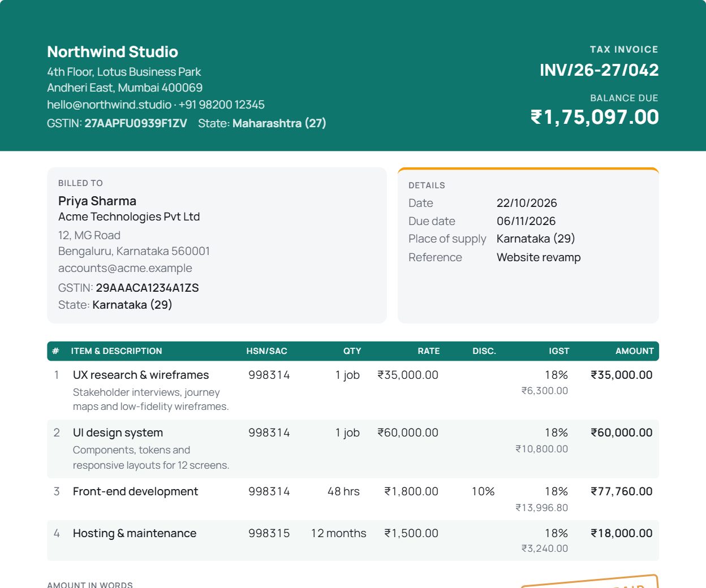
Task: Click item 'Front-end development'
Action: point(135,491)
